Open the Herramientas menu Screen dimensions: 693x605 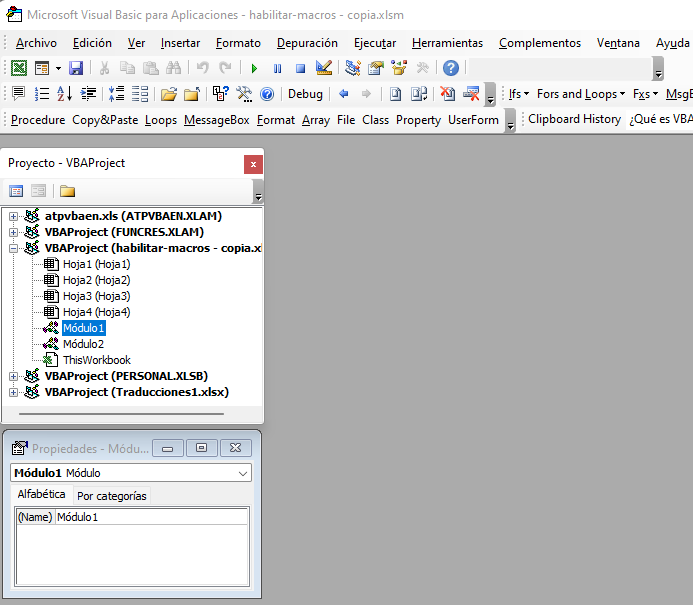click(x=447, y=43)
